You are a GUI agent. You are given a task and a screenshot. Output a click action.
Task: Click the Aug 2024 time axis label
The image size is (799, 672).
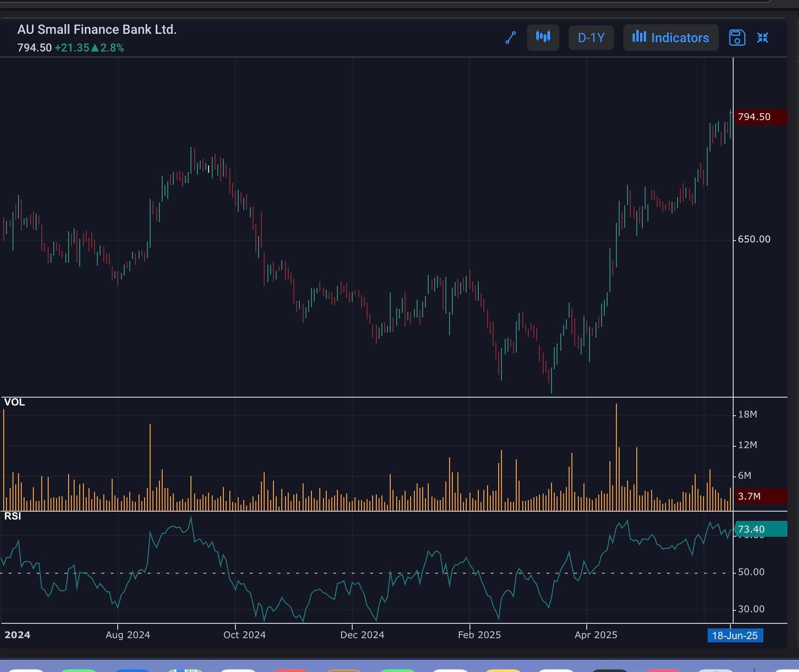(x=128, y=635)
